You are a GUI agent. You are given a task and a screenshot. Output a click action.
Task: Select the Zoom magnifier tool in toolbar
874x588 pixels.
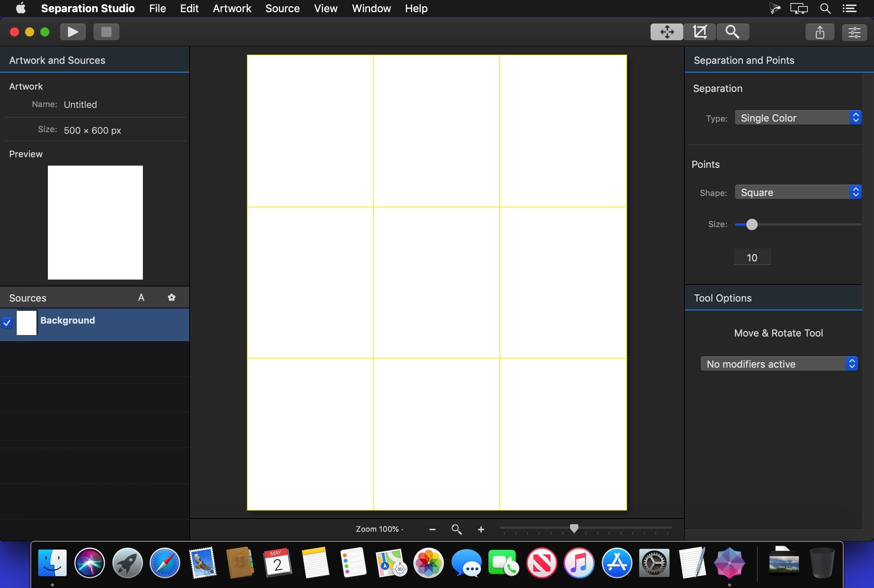click(733, 32)
